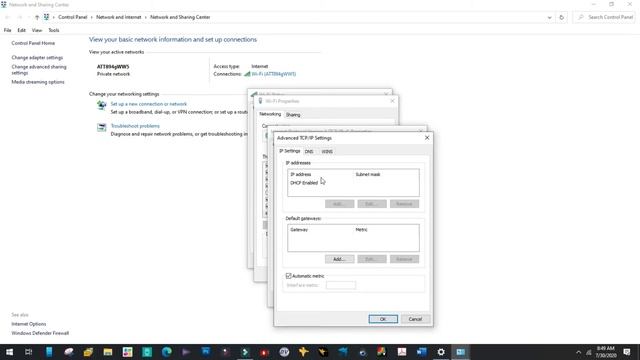Screen dimensions: 640x360
Task: Click the network icon in system tray
Action: click(589, 352)
